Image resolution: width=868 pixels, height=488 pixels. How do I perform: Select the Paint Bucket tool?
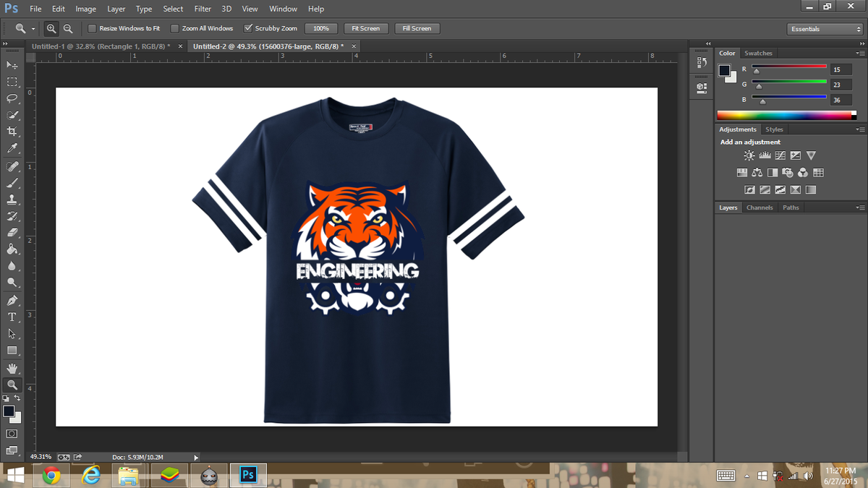[x=12, y=249]
